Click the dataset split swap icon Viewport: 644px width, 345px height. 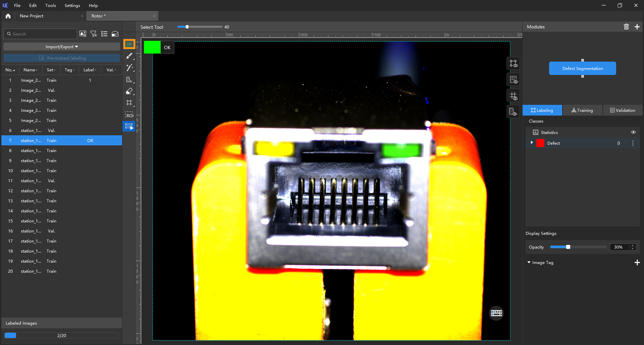tap(115, 34)
